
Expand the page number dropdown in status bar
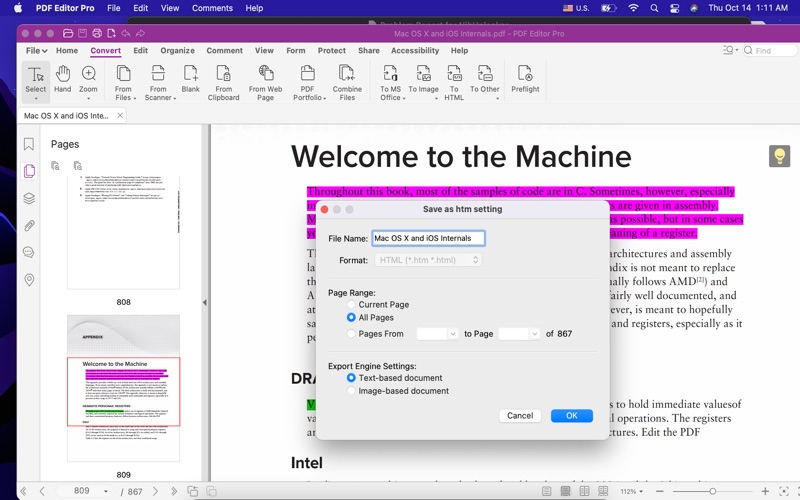click(x=106, y=491)
